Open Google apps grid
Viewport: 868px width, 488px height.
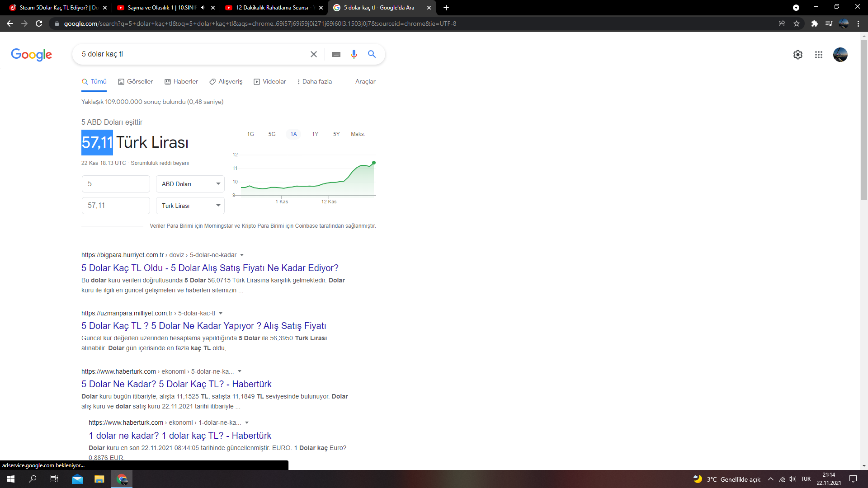819,55
